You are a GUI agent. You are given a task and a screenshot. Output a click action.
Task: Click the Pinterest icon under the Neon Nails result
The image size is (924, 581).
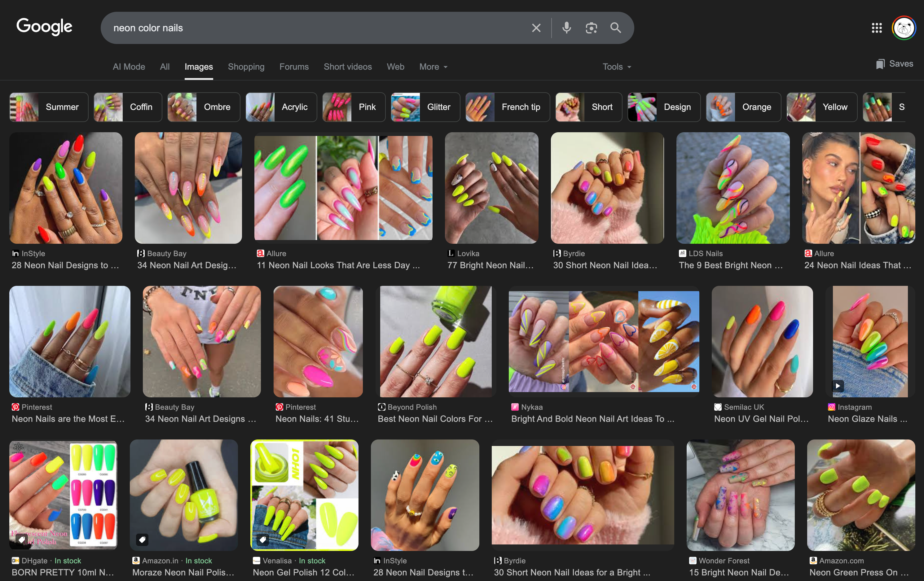[15, 407]
